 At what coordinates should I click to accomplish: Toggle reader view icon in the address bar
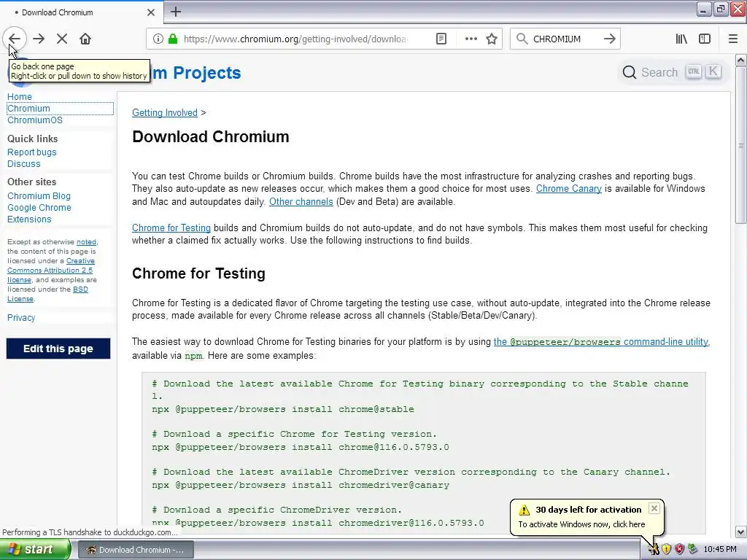pyautogui.click(x=441, y=39)
